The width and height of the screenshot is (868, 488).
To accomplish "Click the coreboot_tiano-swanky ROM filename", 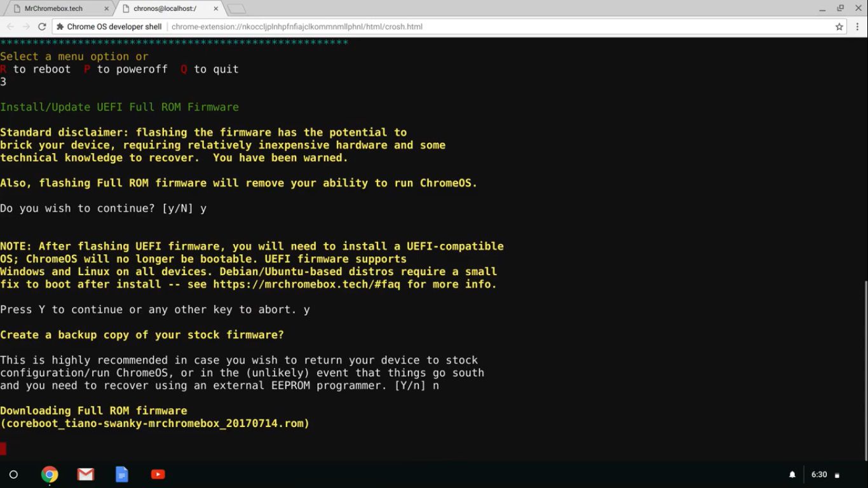I will coord(155,423).
